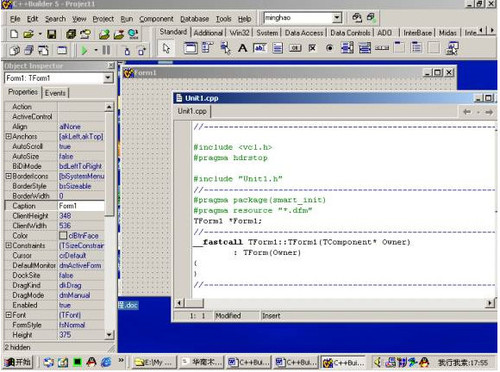This screenshot has height=372, width=500.
Task: Click the Caption value field
Action: coord(81,206)
